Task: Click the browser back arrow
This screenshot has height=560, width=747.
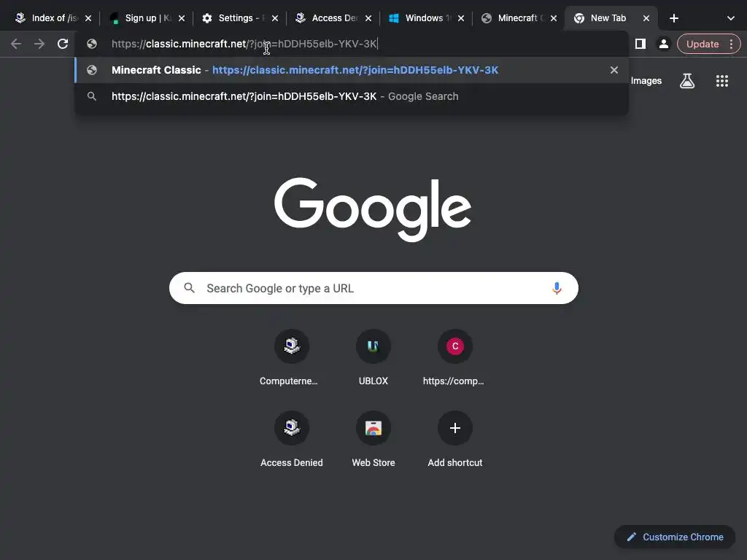Action: tap(16, 44)
